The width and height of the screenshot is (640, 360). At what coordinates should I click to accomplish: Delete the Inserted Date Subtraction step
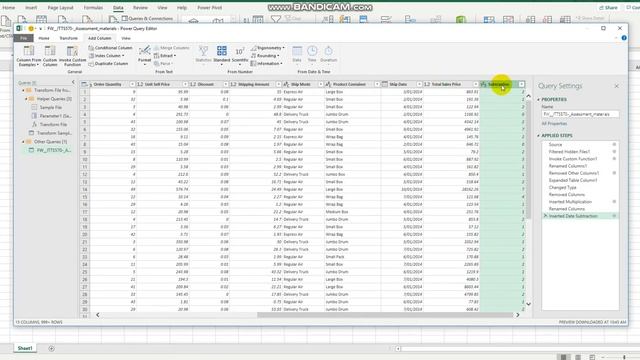(x=545, y=216)
